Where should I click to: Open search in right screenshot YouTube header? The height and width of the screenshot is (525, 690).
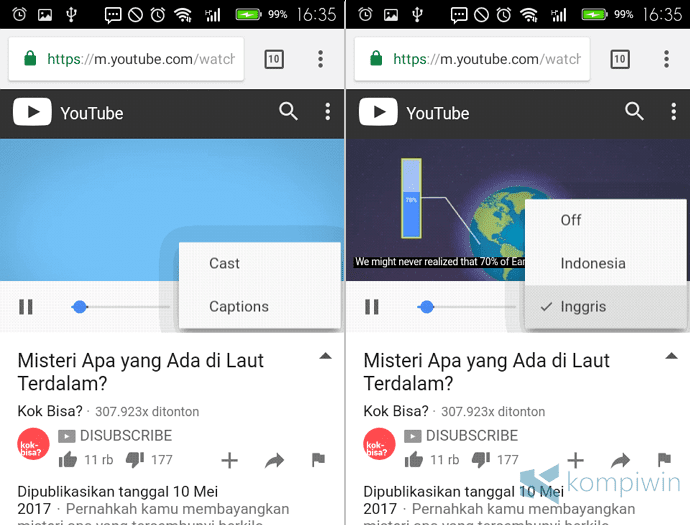634,111
